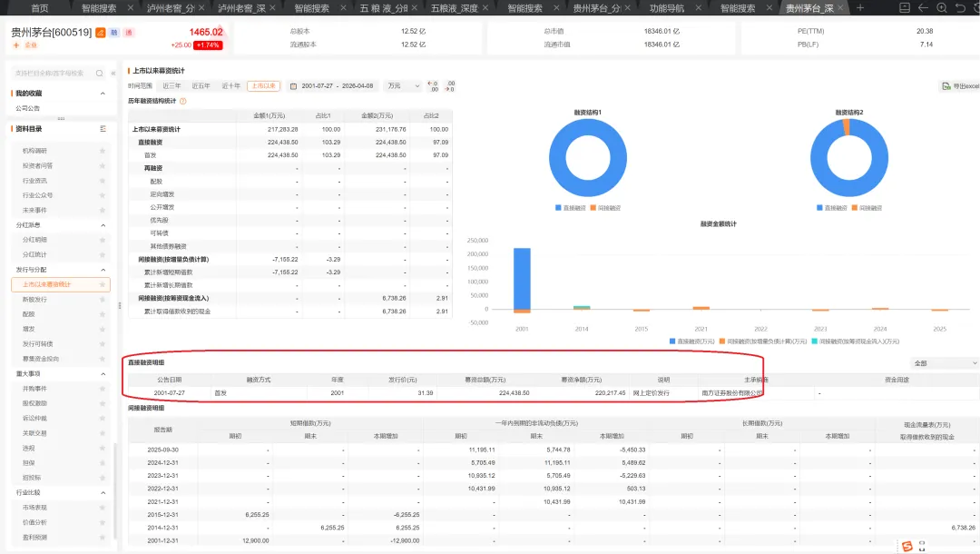Toggle favorite star for 行业资讯
The width and height of the screenshot is (980, 554).
click(103, 181)
